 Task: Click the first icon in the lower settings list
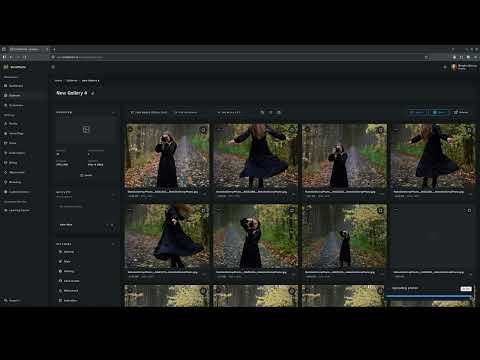coord(60,252)
